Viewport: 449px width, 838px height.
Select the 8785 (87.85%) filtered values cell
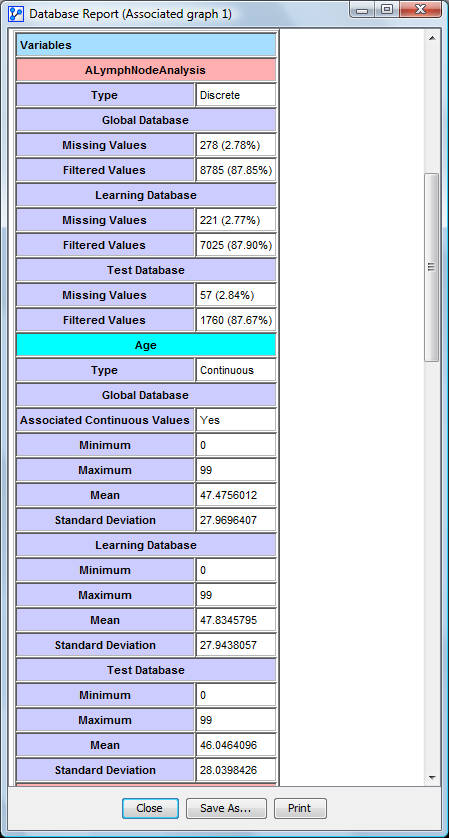click(x=236, y=170)
